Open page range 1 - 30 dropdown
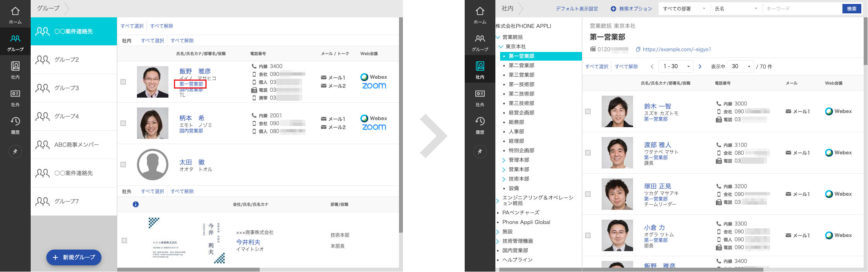This screenshot has width=868, height=272. (x=676, y=67)
